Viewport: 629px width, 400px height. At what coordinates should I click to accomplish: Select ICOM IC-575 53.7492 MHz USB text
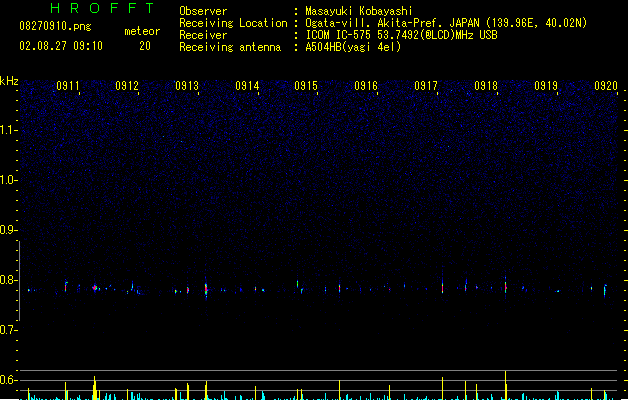[402, 35]
